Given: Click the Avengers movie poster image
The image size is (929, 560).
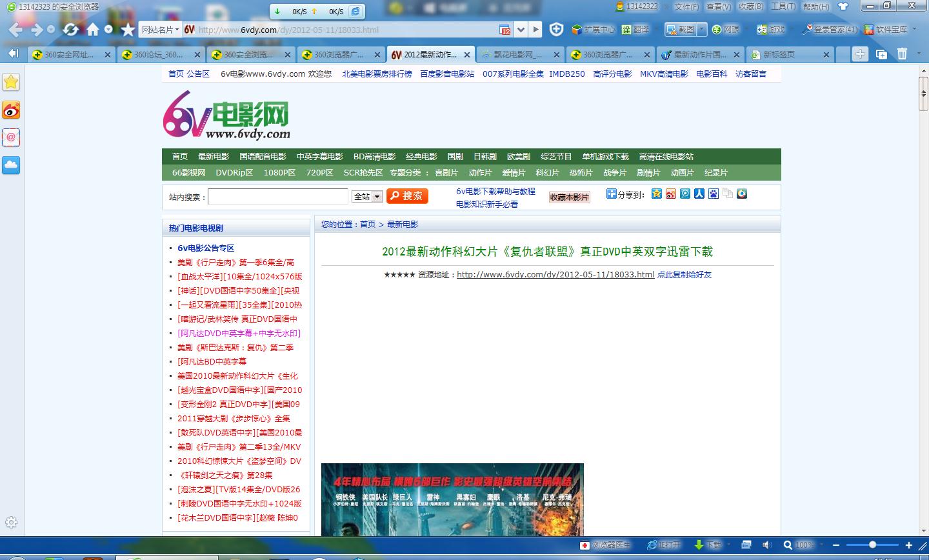Looking at the screenshot, I should click(x=452, y=500).
